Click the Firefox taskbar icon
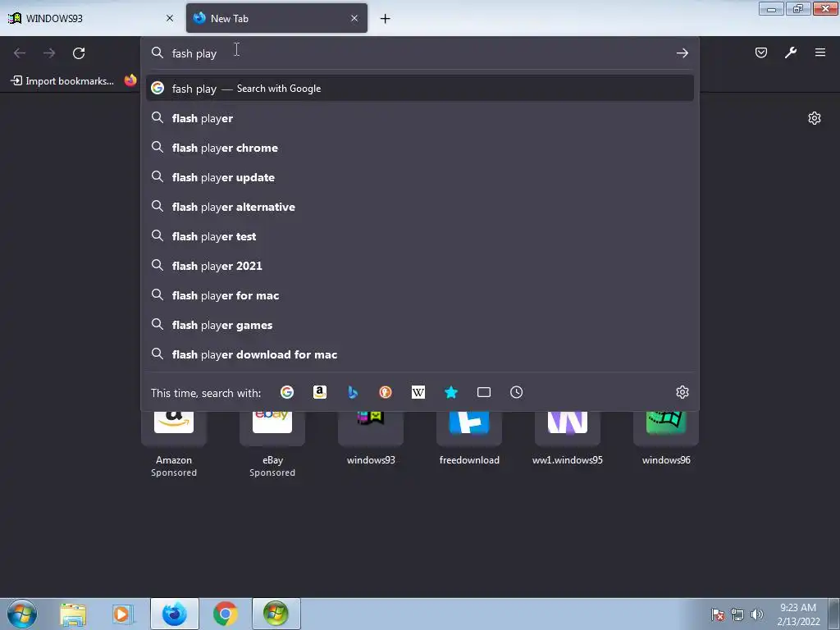 pyautogui.click(x=174, y=614)
